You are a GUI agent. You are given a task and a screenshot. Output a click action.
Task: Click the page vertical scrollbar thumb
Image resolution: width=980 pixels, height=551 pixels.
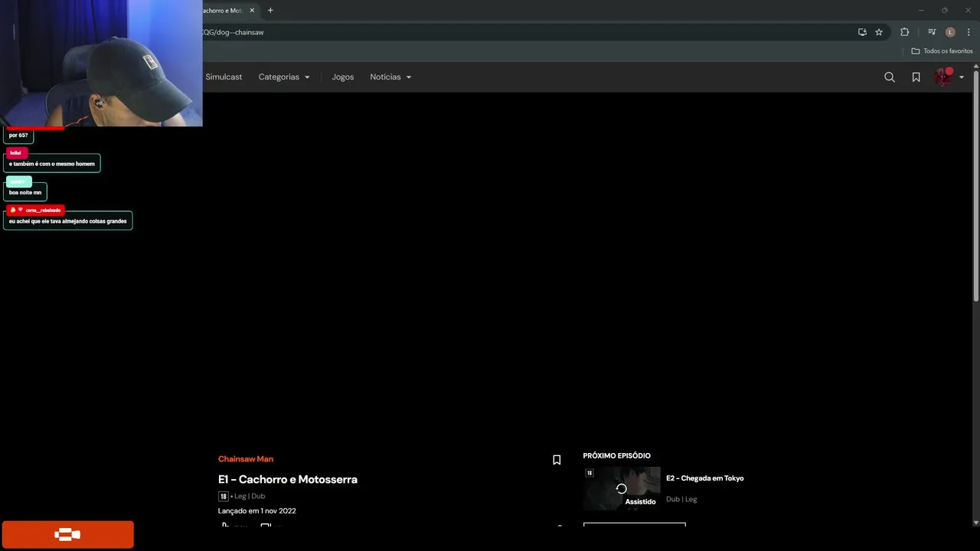(x=976, y=186)
